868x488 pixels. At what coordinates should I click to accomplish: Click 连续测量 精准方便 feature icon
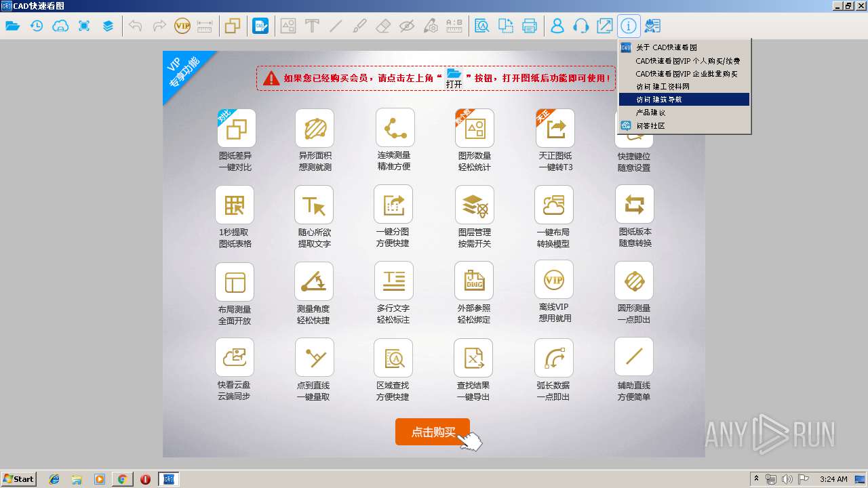pyautogui.click(x=395, y=127)
